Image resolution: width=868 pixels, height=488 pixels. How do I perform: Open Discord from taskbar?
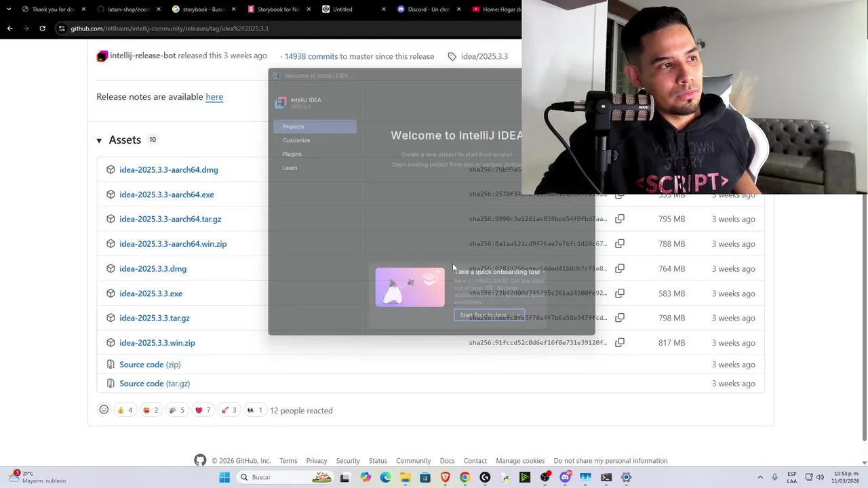point(566,477)
